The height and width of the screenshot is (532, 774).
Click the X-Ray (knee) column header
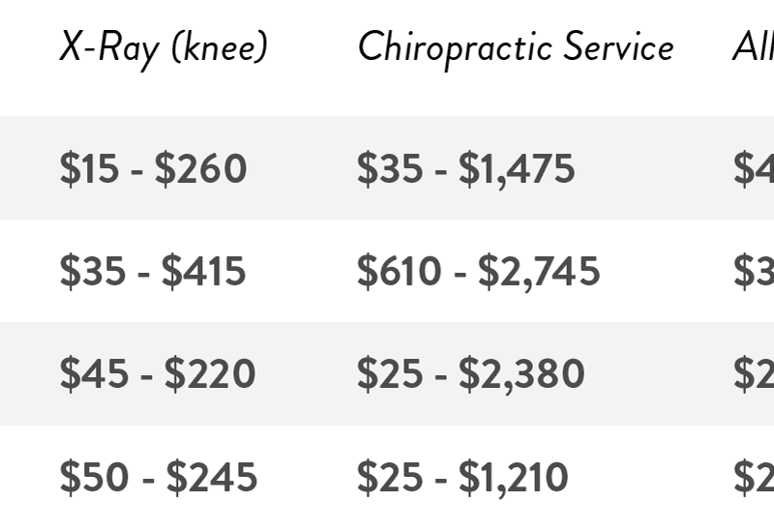coord(163,47)
